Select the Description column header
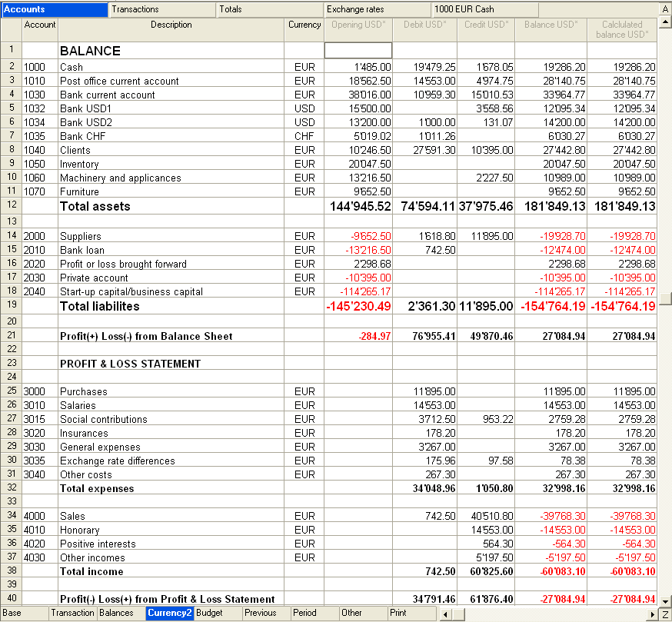Image resolution: width=672 pixels, height=622 pixels. tap(171, 29)
